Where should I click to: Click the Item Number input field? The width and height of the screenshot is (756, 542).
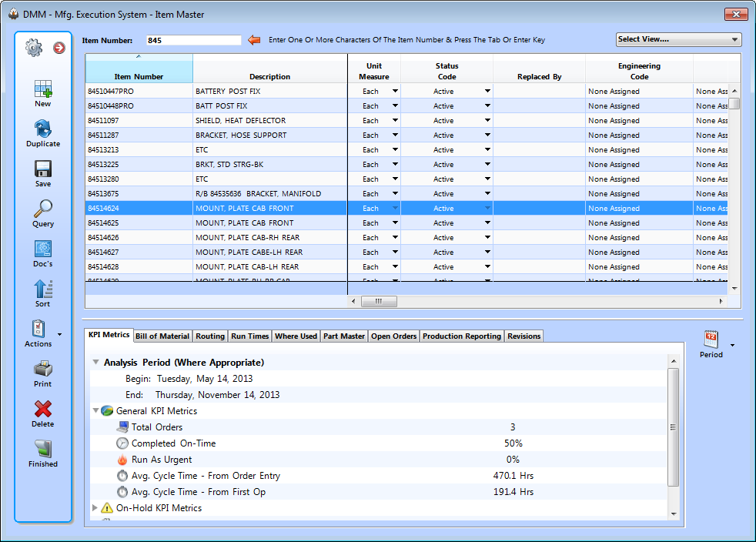click(x=193, y=40)
